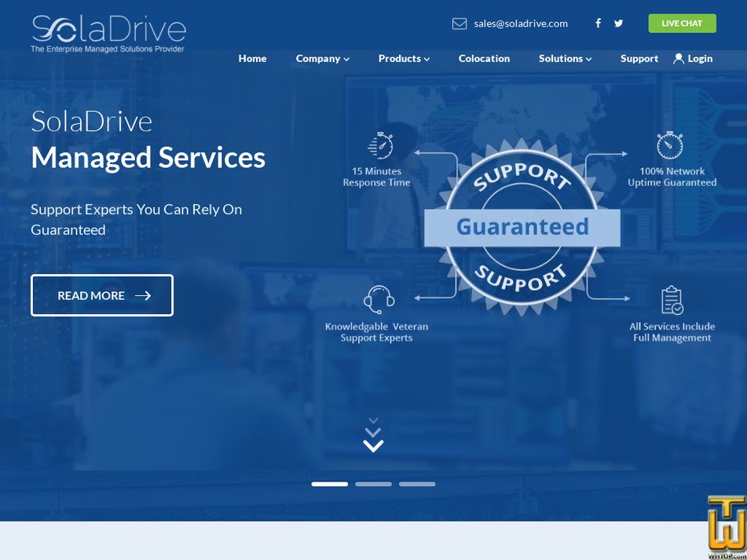Click the 15 Minutes Response Time stopwatch icon
This screenshot has height=560, width=747.
381,146
